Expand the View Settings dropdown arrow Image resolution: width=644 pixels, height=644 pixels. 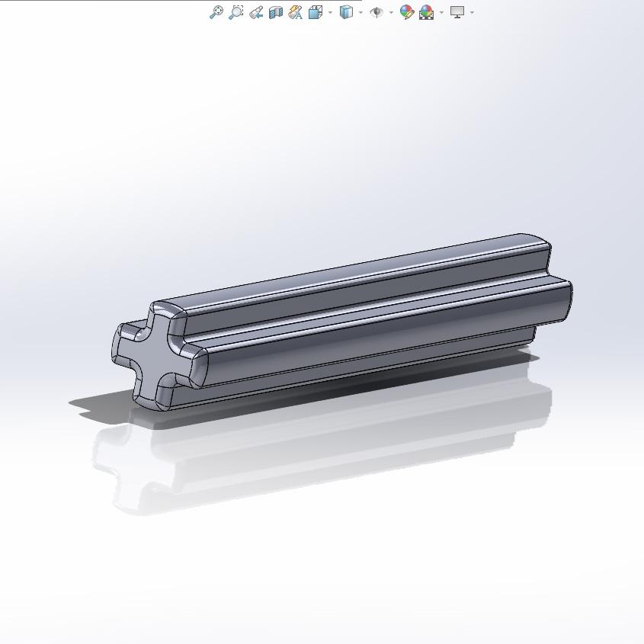point(472,12)
